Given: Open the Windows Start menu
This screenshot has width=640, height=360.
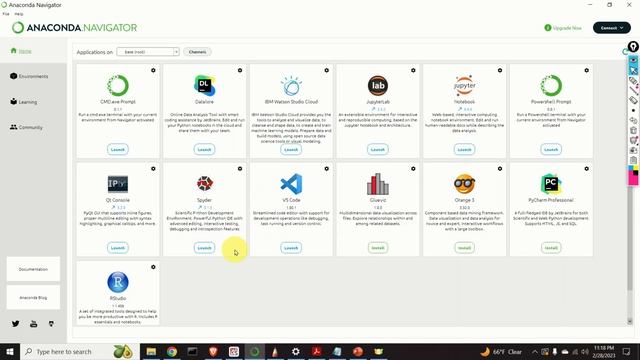Looking at the screenshot, I should [x=10, y=351].
